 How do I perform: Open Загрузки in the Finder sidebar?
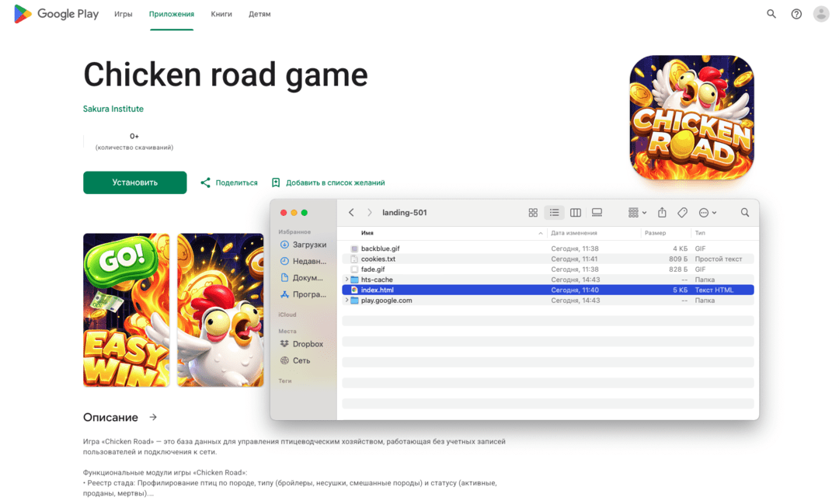(303, 245)
